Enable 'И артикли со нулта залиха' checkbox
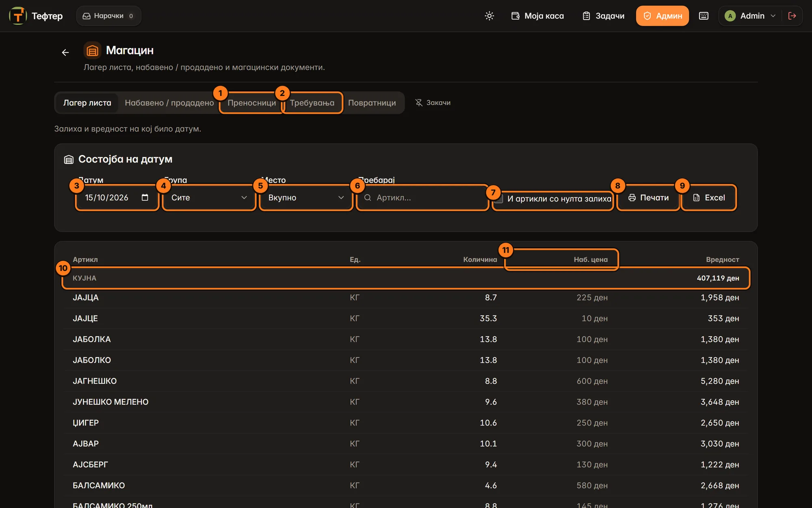 pos(499,199)
